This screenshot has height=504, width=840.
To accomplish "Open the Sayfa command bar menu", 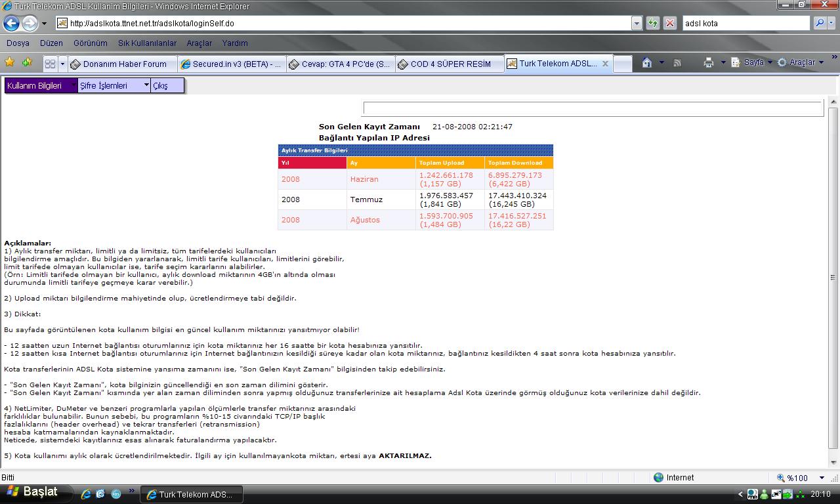I will [x=751, y=62].
